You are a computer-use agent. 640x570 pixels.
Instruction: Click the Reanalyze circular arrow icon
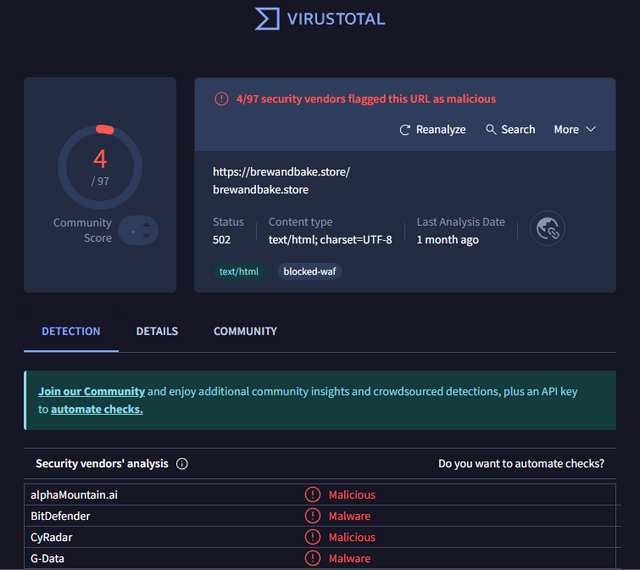[404, 130]
